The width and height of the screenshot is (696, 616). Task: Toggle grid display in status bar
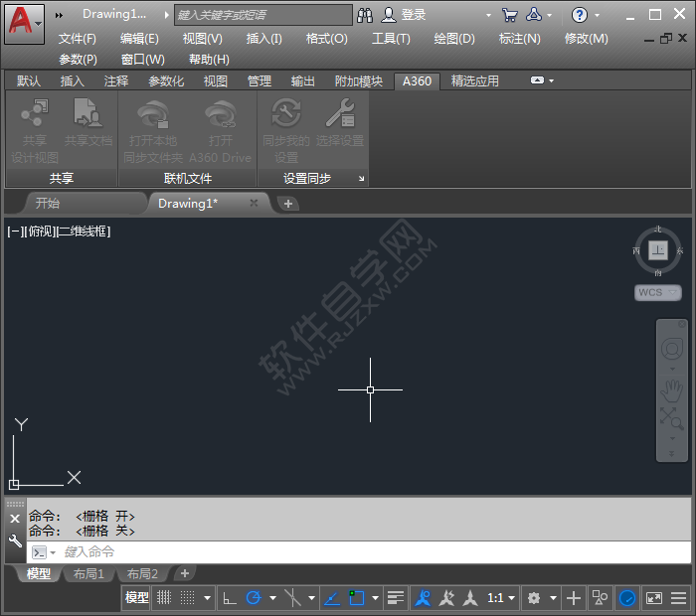coord(164,598)
